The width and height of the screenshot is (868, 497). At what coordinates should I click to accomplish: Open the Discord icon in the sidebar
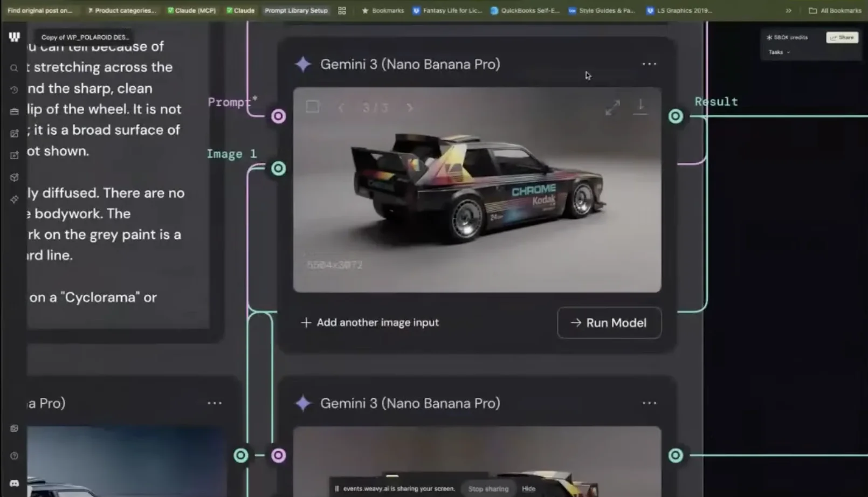(15, 484)
